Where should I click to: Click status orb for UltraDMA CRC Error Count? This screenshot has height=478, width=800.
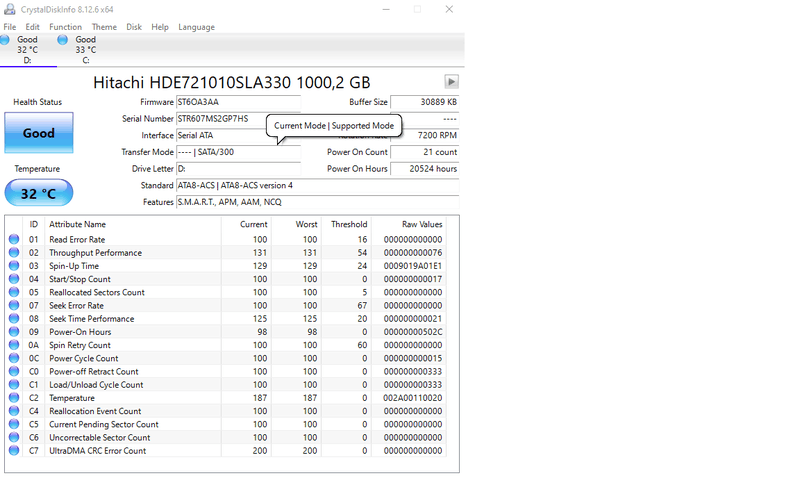point(14,451)
